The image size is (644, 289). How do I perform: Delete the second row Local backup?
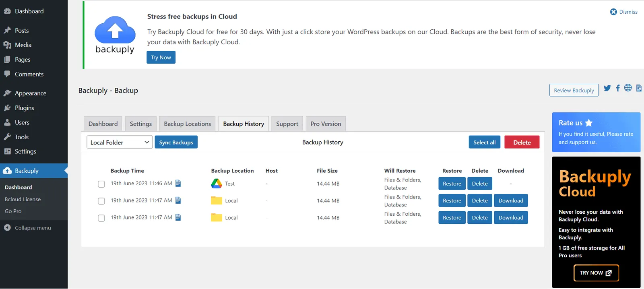tap(480, 200)
